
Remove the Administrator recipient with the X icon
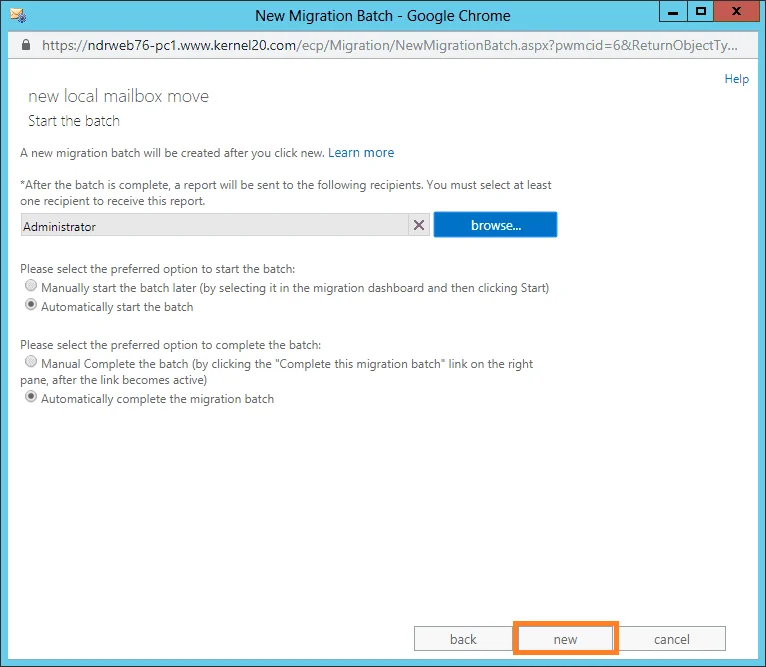click(419, 226)
